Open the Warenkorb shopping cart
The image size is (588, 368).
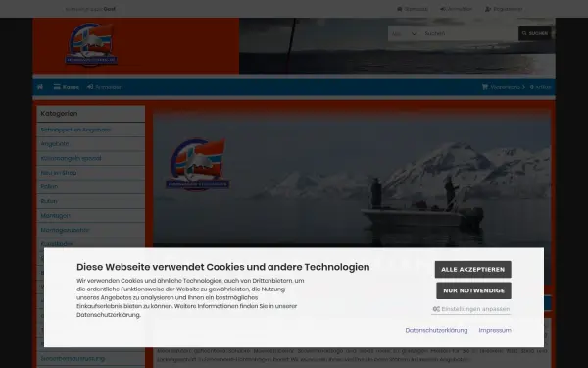click(504, 87)
